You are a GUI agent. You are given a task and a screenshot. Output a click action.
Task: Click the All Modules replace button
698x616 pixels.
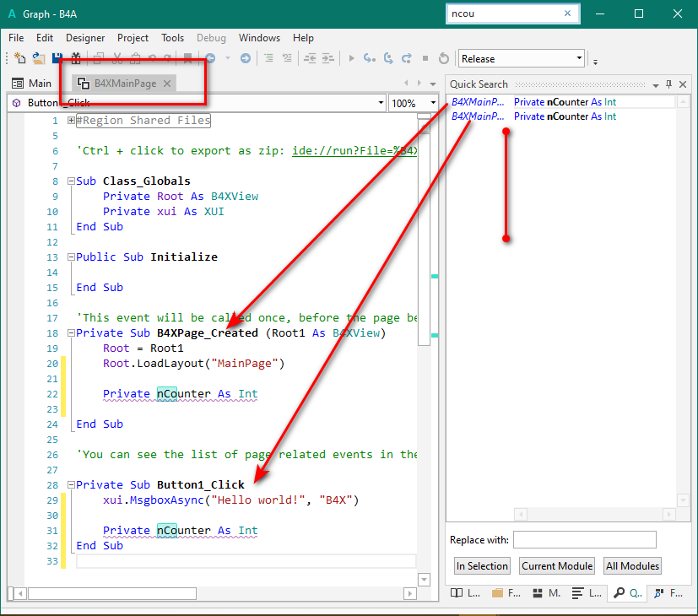pyautogui.click(x=632, y=566)
